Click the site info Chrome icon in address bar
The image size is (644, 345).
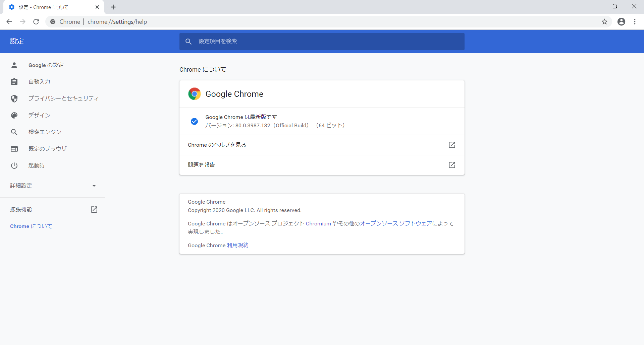53,22
